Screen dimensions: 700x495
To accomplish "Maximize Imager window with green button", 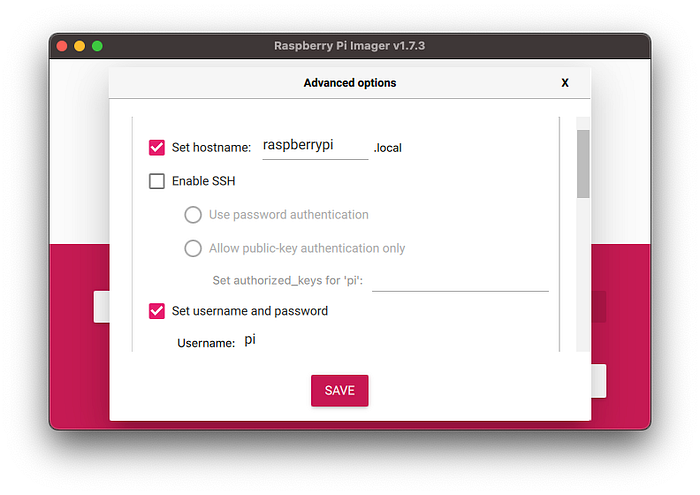I will pos(97,46).
